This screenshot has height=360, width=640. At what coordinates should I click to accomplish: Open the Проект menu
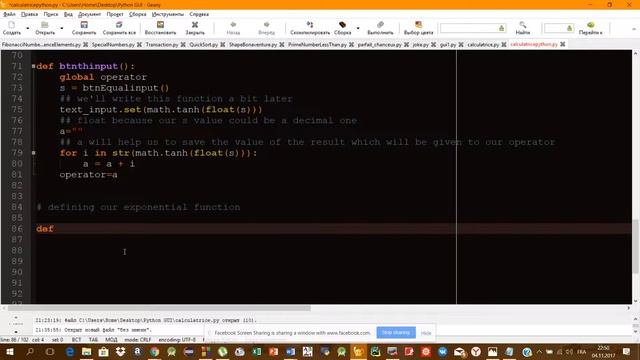pyautogui.click(x=115, y=14)
